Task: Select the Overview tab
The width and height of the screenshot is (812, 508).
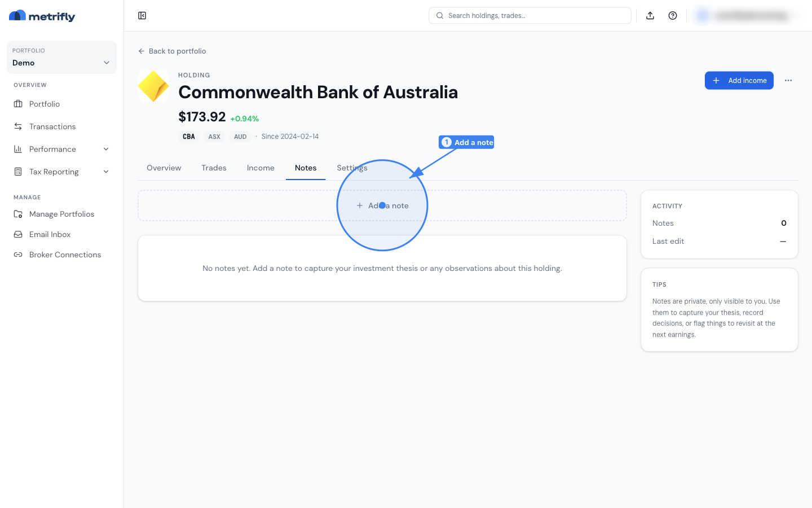Action: point(164,168)
